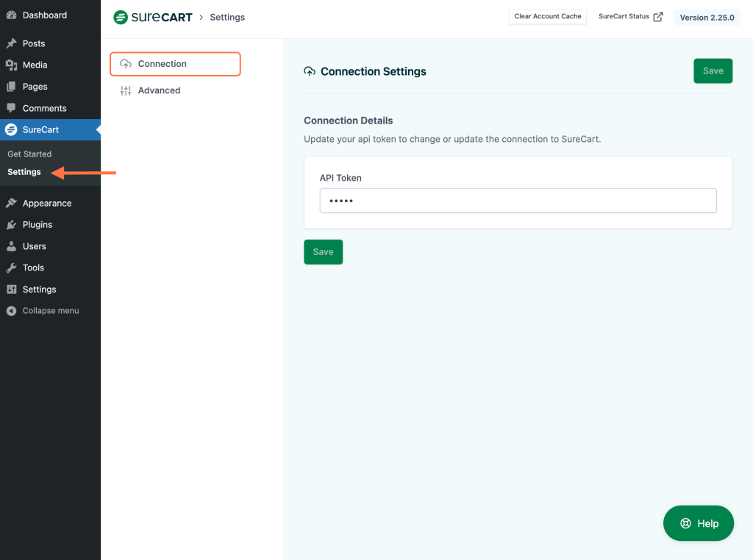Image resolution: width=753 pixels, height=560 pixels.
Task: Open the Connection Settings cloud icon
Action: coord(310,71)
